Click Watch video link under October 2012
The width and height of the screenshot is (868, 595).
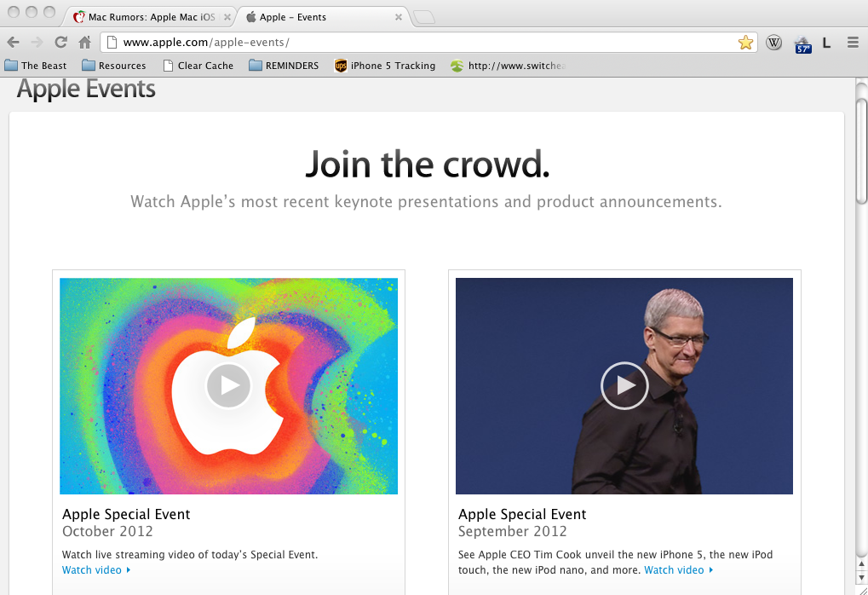[96, 570]
